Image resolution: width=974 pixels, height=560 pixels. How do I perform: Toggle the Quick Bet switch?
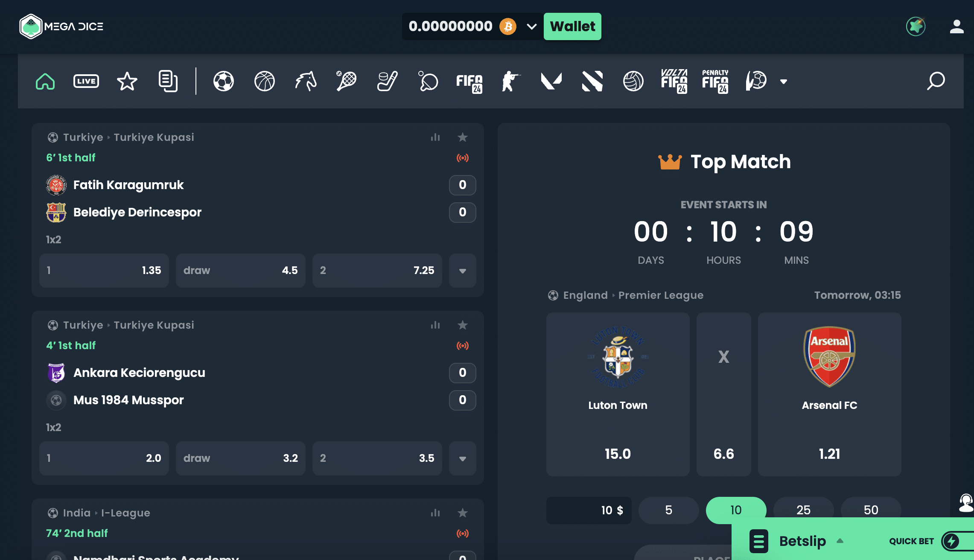(x=958, y=541)
